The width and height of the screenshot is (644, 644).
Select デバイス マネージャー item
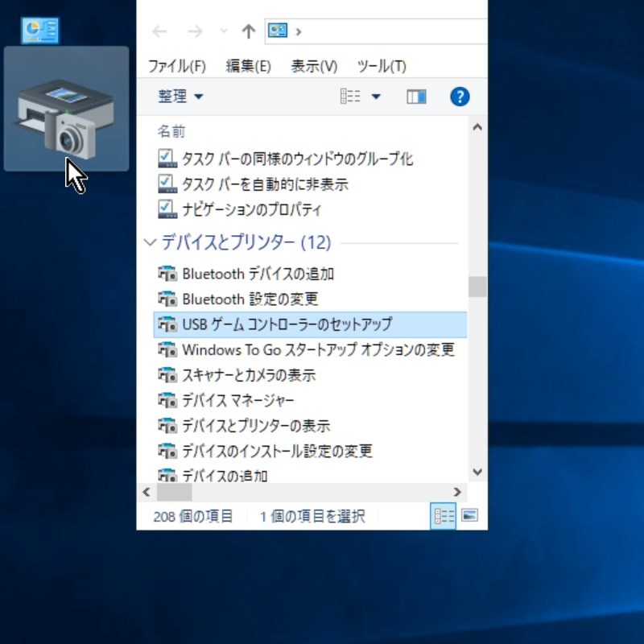tap(237, 400)
